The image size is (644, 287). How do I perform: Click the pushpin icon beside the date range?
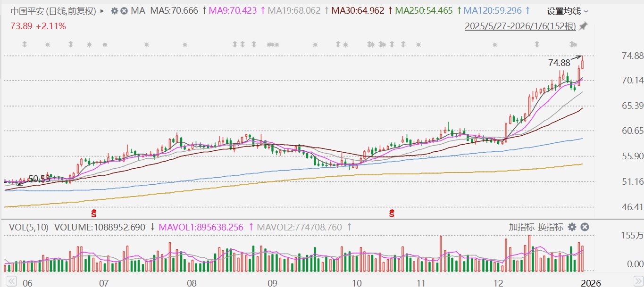pyautogui.click(x=583, y=27)
